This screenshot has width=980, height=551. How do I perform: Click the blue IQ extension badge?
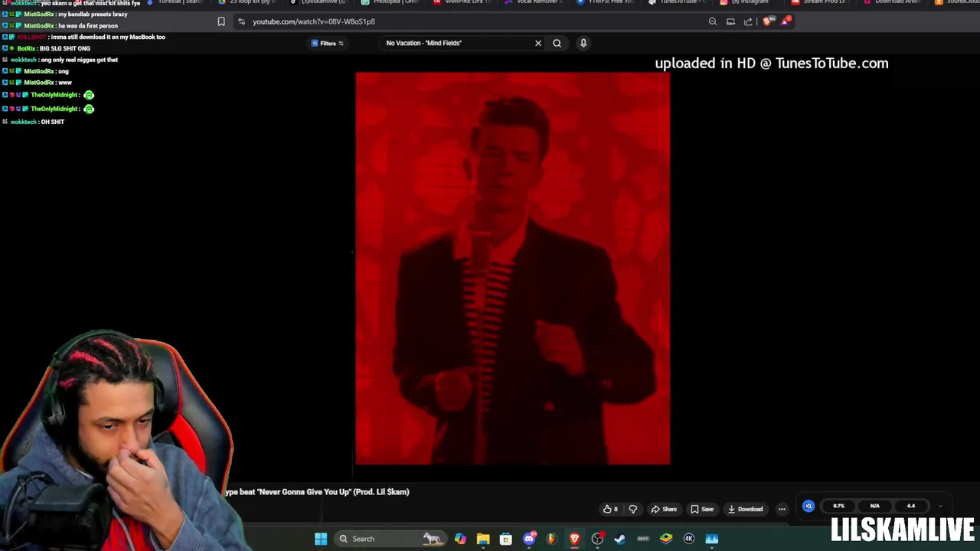pos(808,506)
